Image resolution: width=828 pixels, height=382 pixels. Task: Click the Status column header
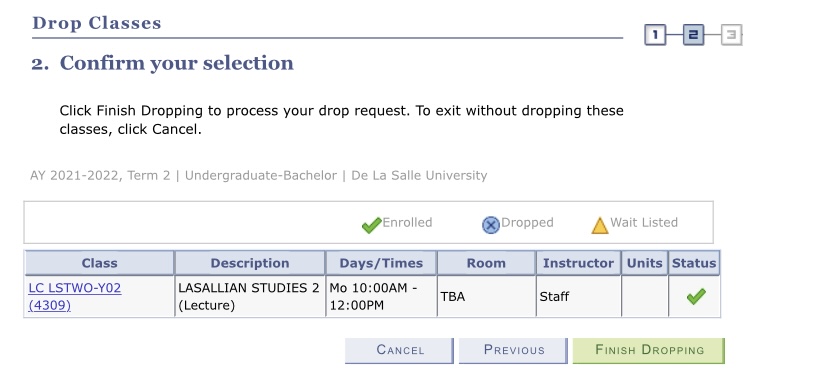pos(694,263)
